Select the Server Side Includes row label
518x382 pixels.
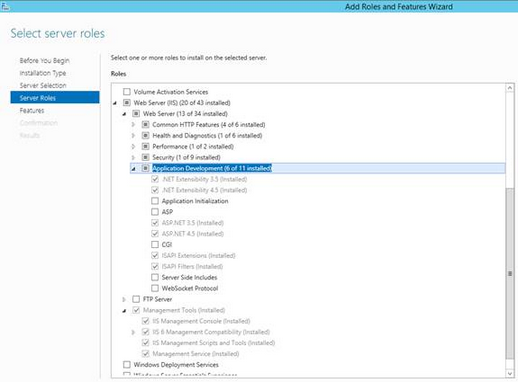(x=189, y=277)
